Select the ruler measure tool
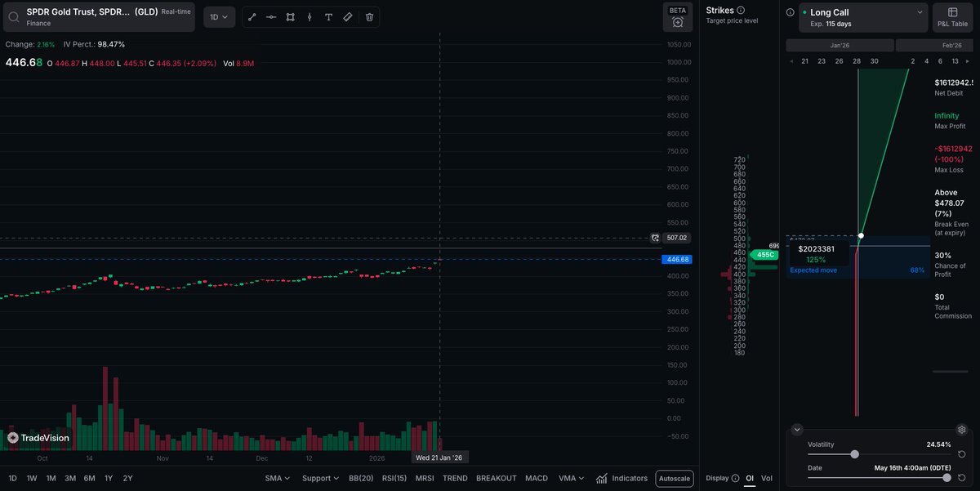 [348, 16]
